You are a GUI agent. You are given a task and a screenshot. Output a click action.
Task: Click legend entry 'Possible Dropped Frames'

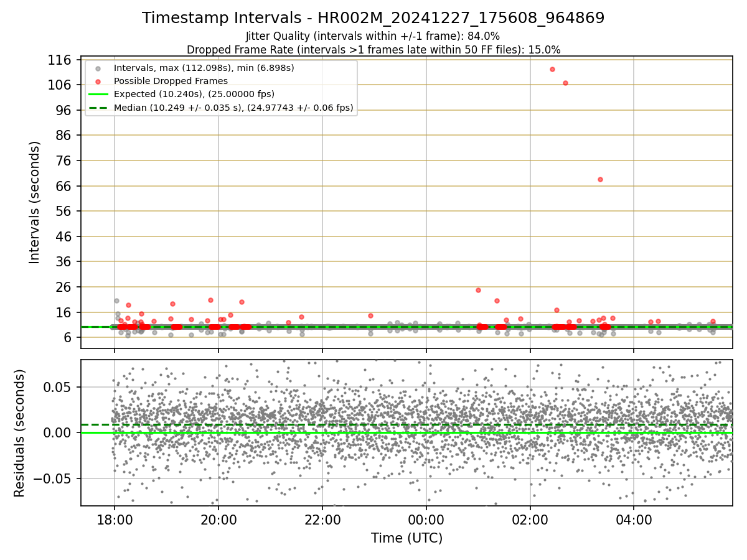pyautogui.click(x=171, y=81)
